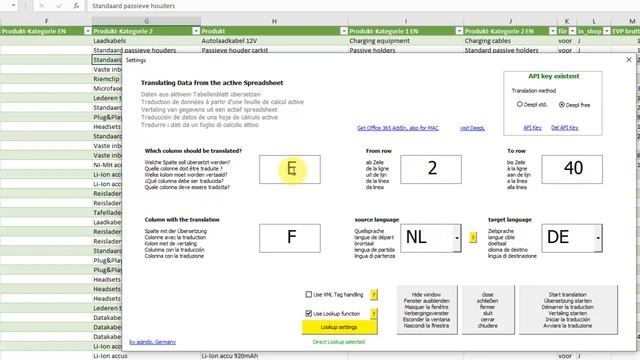
Task: Click cell Laadkabels in column G
Action: coord(146,41)
